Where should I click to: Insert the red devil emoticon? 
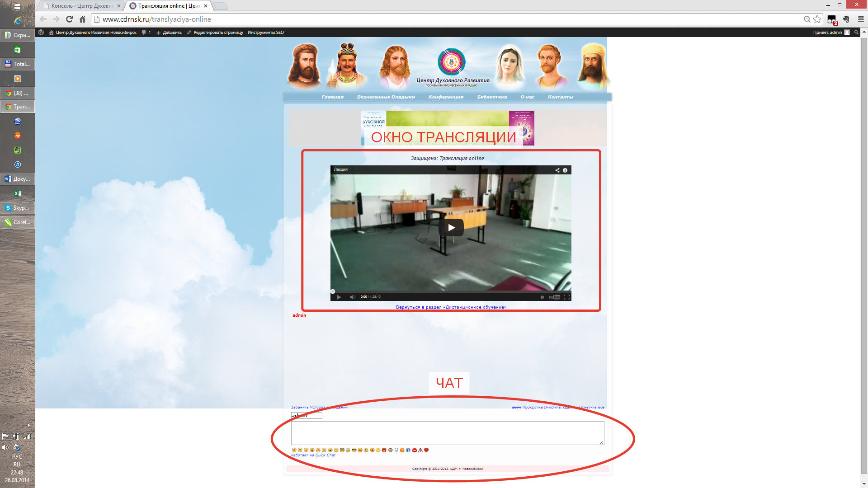[x=384, y=450]
